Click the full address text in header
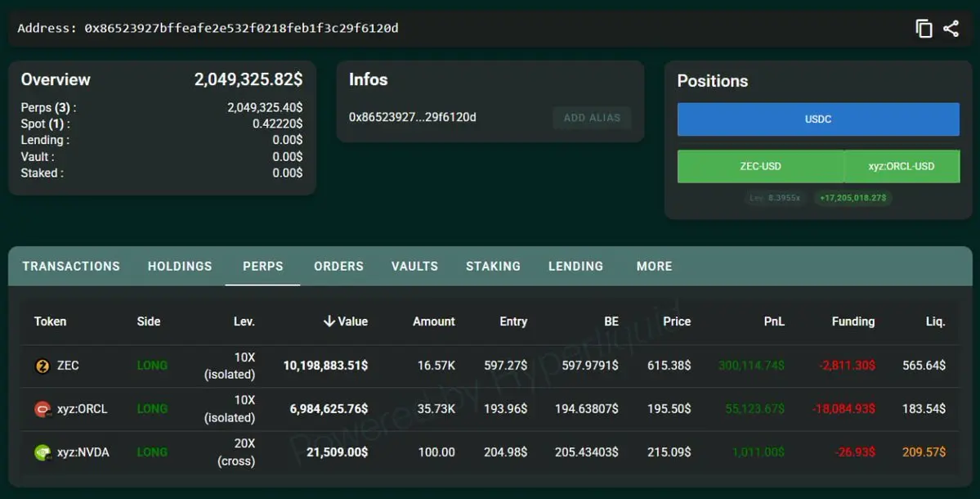This screenshot has width=980, height=499. pyautogui.click(x=241, y=28)
